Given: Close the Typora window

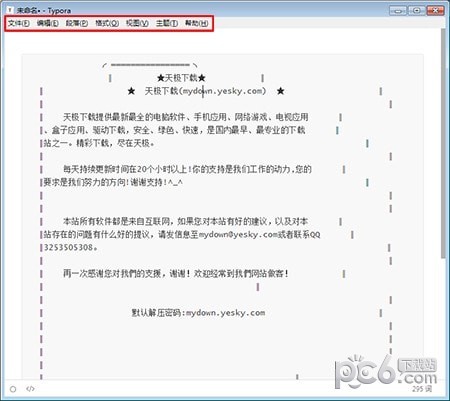Looking at the screenshot, I should (435, 10).
